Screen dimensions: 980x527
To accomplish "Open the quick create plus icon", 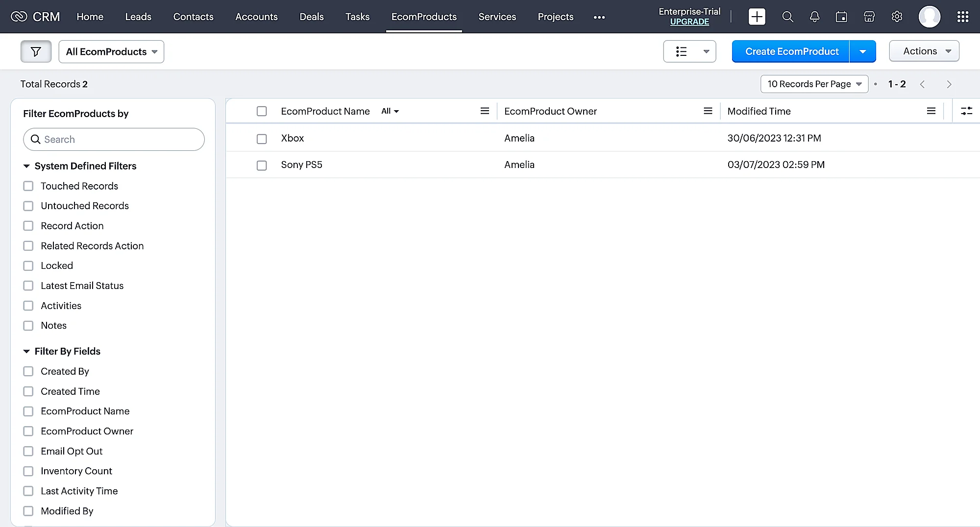I will click(x=757, y=17).
